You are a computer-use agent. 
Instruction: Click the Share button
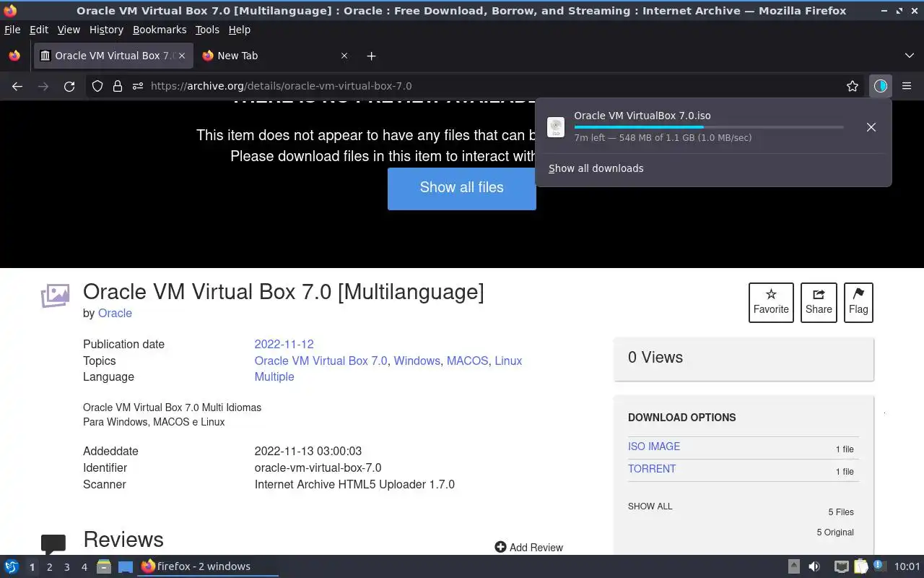819,302
